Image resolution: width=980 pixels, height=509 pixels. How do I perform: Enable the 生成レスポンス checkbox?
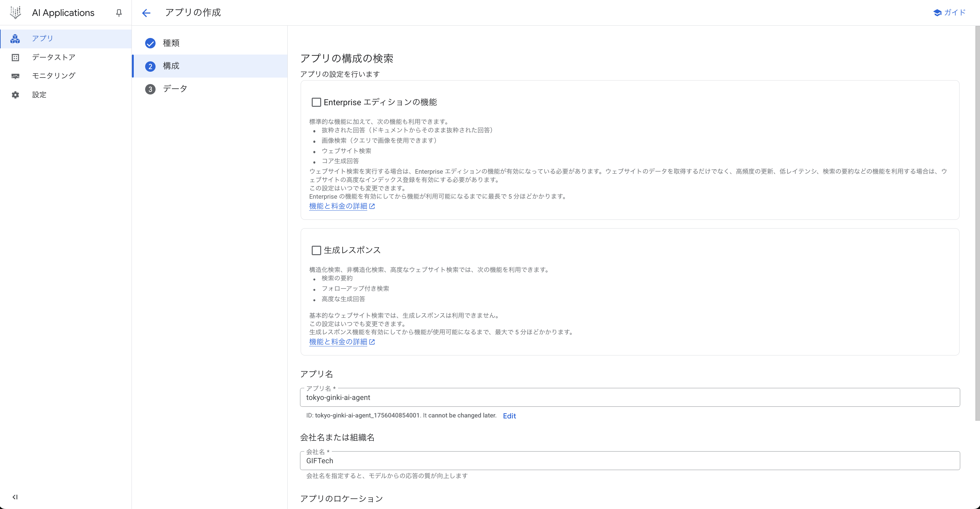316,250
